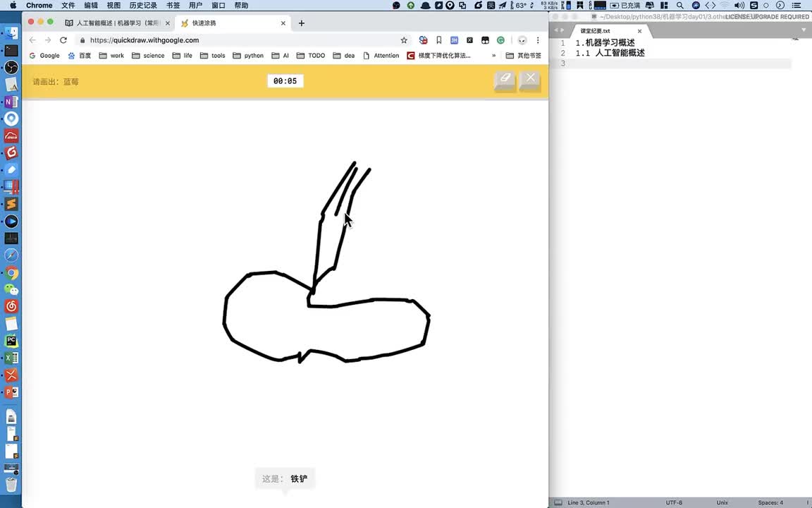Toggle the Sublime side bar icon

558,502
